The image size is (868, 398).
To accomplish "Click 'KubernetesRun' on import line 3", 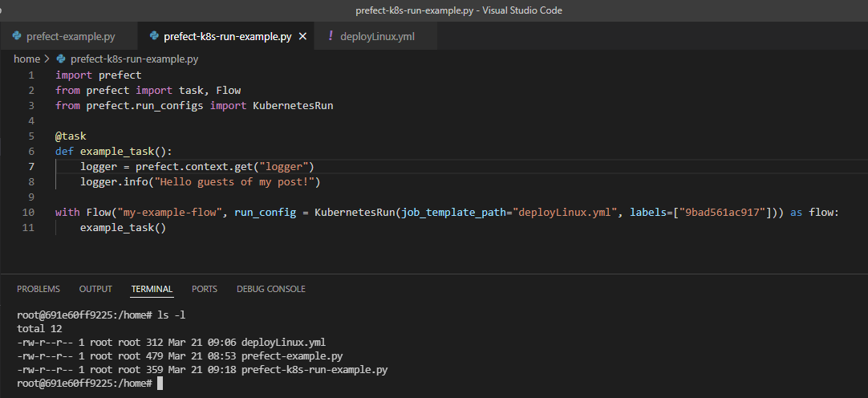I will (293, 105).
